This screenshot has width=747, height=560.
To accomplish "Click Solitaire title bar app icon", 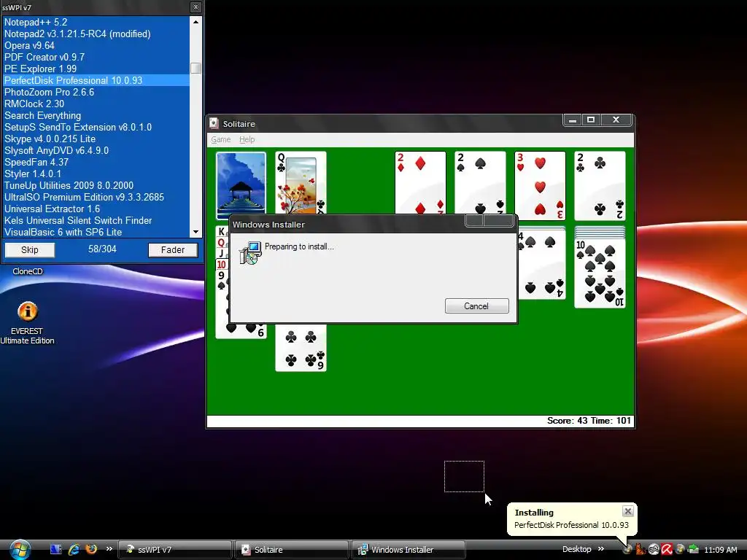I will tap(214, 123).
